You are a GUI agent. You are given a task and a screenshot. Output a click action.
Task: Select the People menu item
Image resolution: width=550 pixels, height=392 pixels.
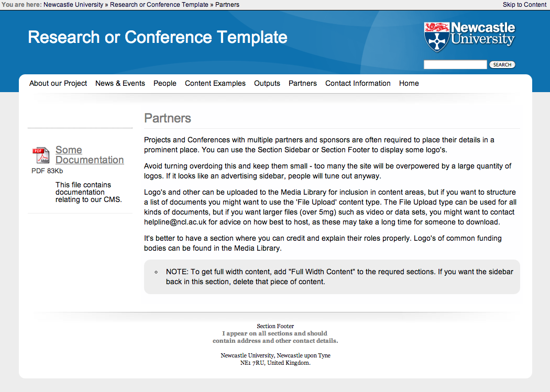165,83
